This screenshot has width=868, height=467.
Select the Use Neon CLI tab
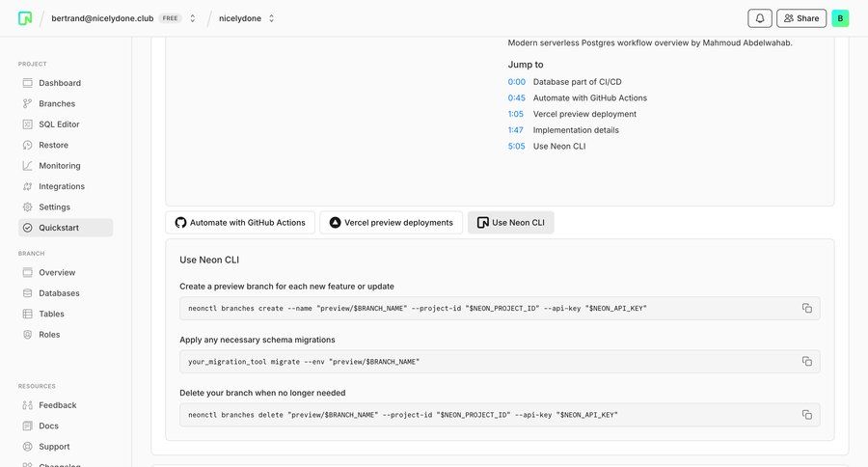pyautogui.click(x=510, y=223)
